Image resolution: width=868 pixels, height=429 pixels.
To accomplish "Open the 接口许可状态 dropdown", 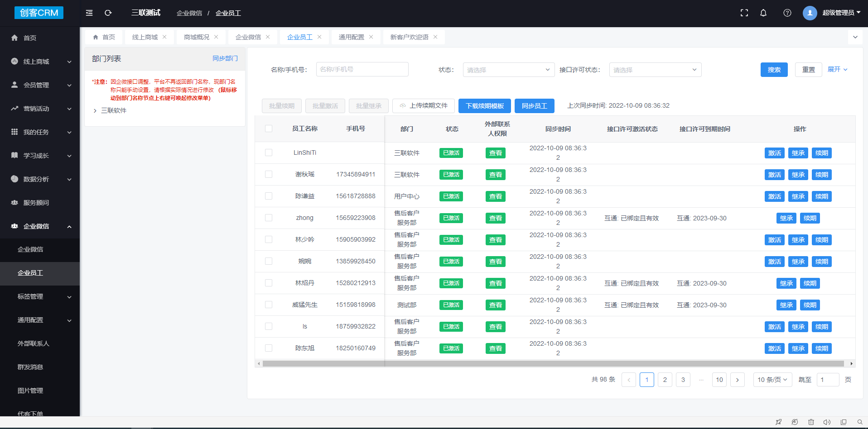I will pyautogui.click(x=655, y=70).
